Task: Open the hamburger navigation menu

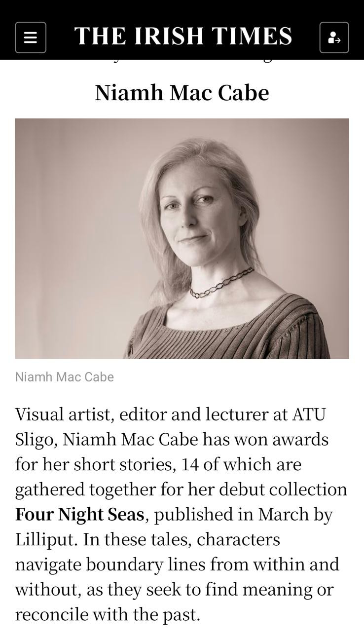Action: (x=31, y=38)
